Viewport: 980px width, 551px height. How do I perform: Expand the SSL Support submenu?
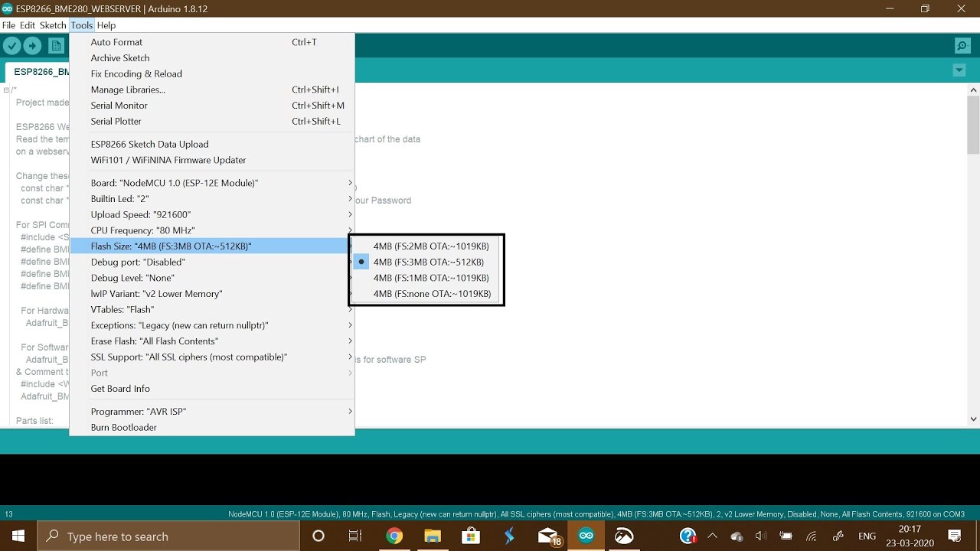point(212,357)
